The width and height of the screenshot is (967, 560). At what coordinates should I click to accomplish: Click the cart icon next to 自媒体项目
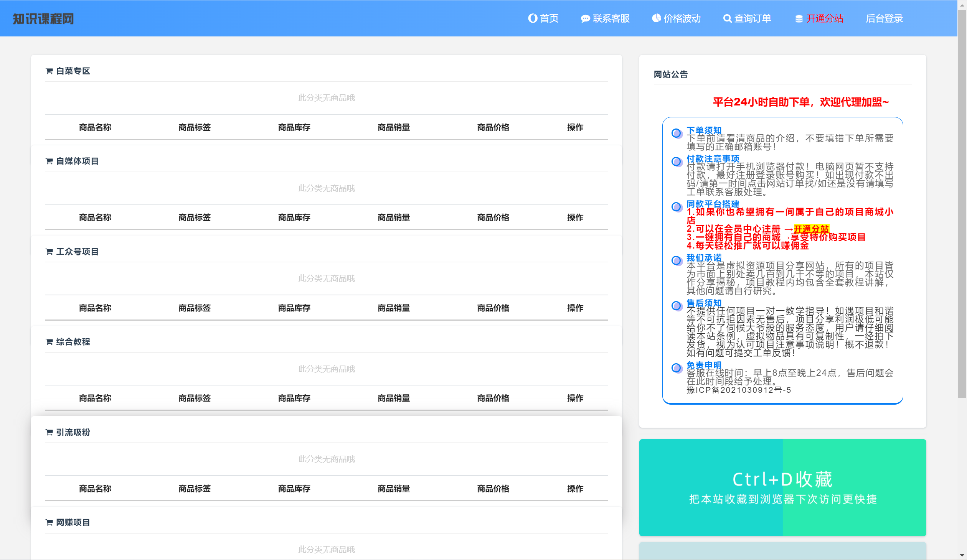coord(49,161)
